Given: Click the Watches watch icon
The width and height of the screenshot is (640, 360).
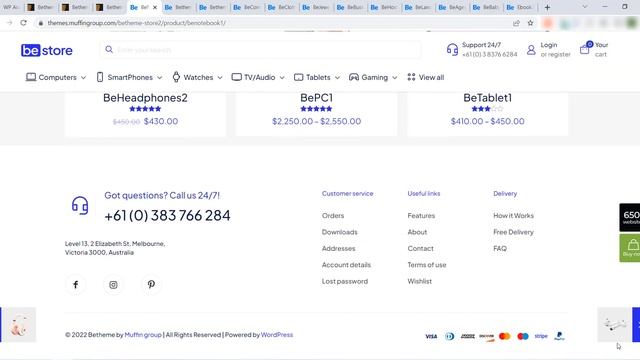Looking at the screenshot, I should click(176, 77).
